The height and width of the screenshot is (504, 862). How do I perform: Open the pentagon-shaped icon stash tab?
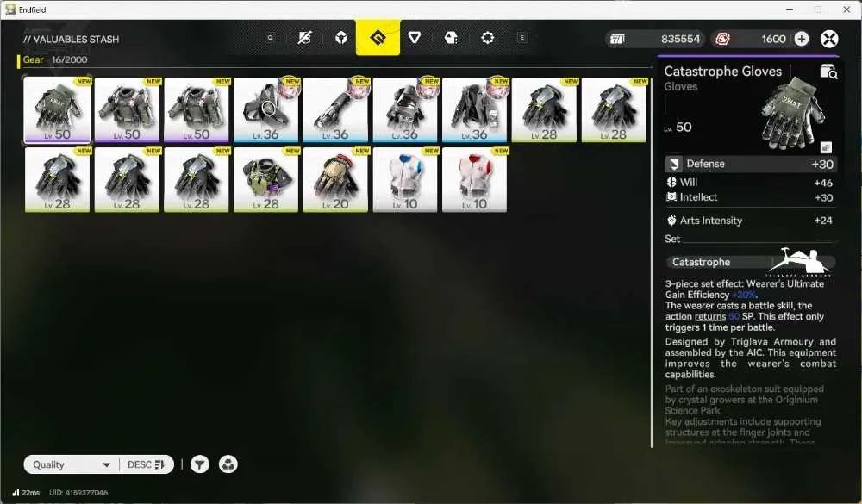[451, 37]
